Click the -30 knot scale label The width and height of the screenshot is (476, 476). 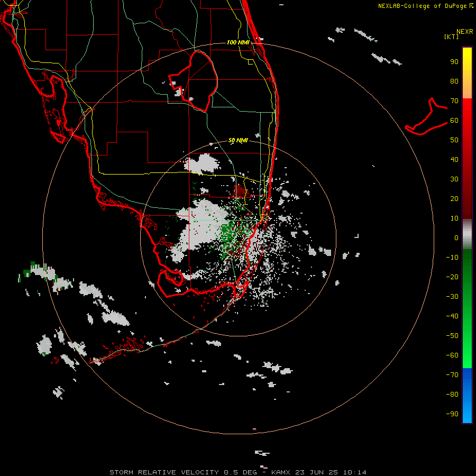[x=452, y=297]
